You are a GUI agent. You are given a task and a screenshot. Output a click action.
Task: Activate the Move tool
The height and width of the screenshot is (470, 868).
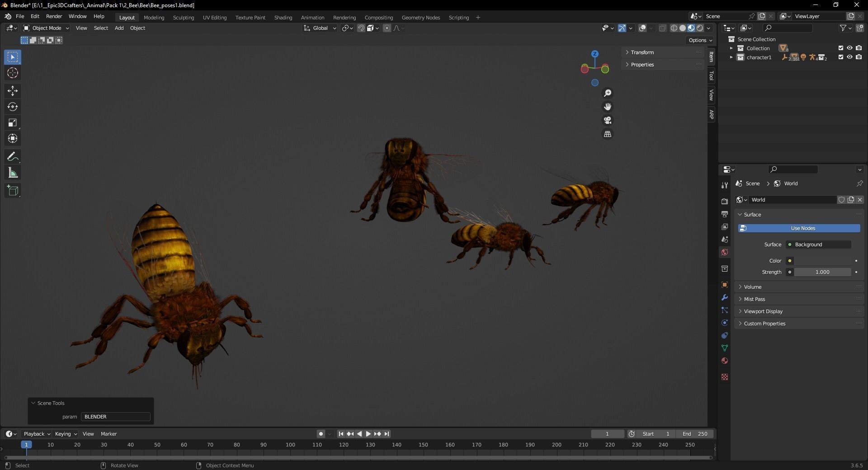point(13,91)
